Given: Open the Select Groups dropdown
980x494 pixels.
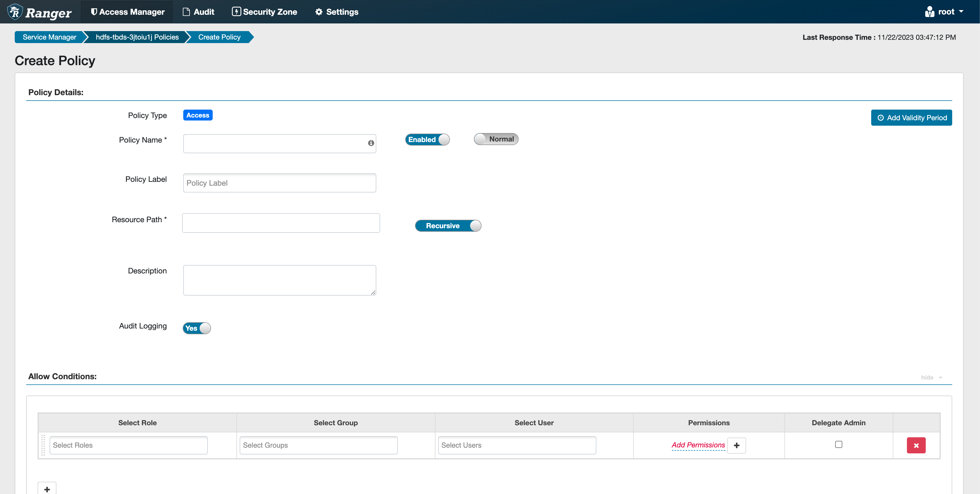Looking at the screenshot, I should 318,445.
